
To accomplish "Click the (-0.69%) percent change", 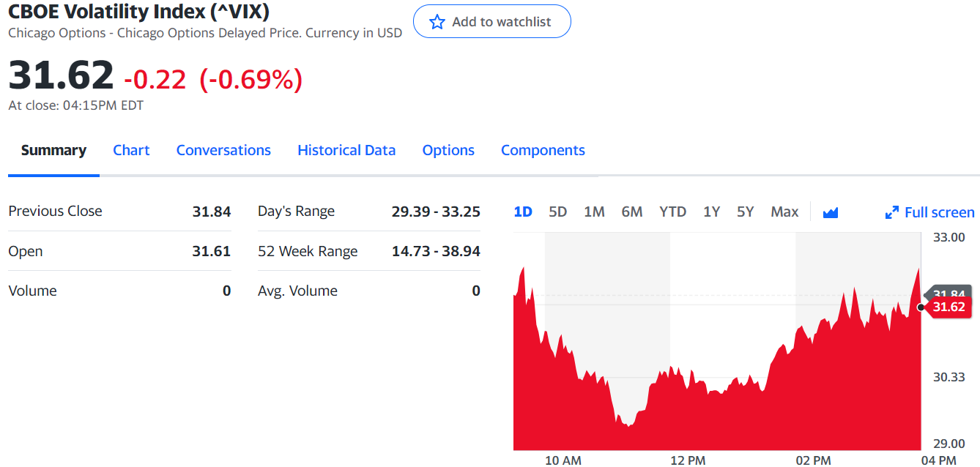I will [x=251, y=79].
